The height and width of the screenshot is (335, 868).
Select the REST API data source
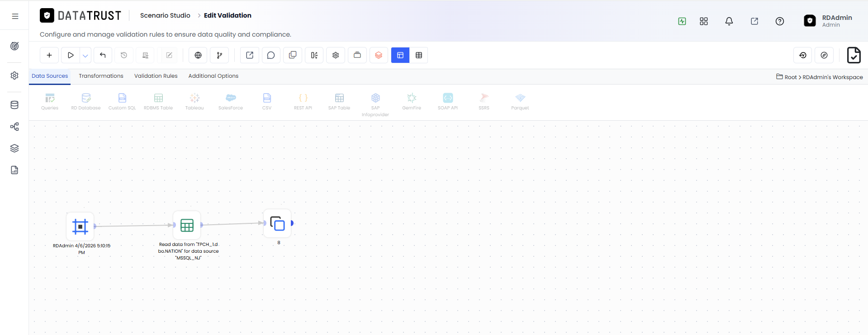303,102
